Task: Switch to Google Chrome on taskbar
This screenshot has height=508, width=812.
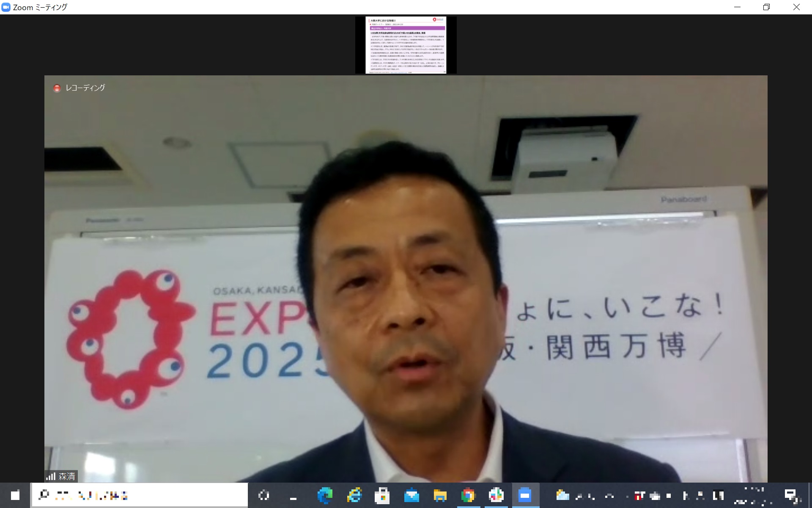Action: (468, 495)
